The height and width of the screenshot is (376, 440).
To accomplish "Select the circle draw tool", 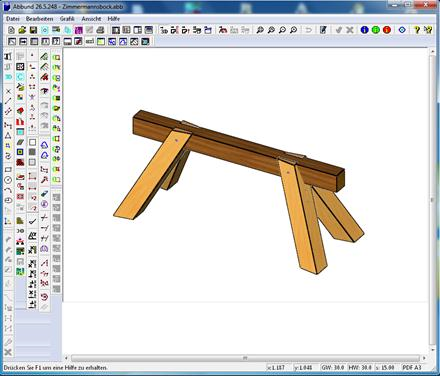I will [8, 180].
